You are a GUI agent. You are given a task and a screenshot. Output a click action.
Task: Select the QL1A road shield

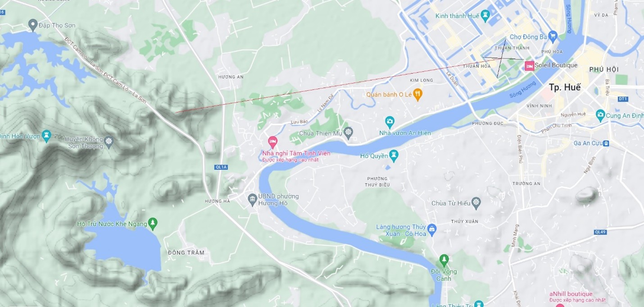tap(222, 167)
